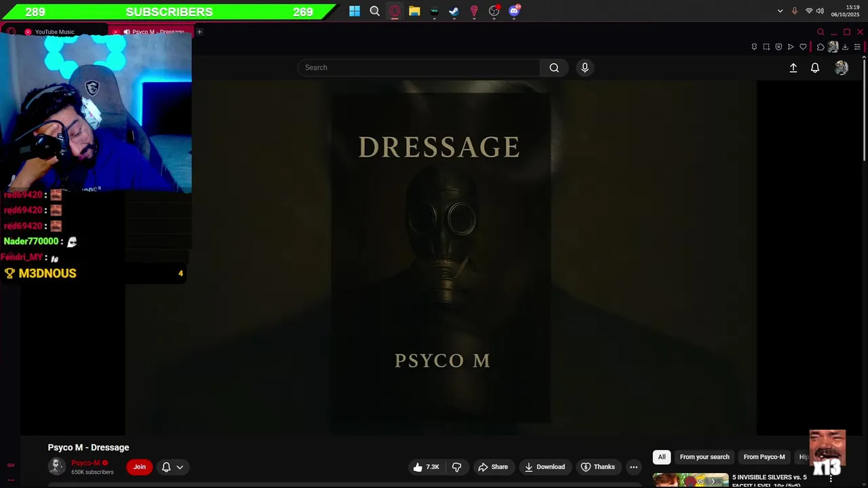The image size is (868, 488).
Task: Open Psyco-M channel avatar
Action: (x=57, y=466)
